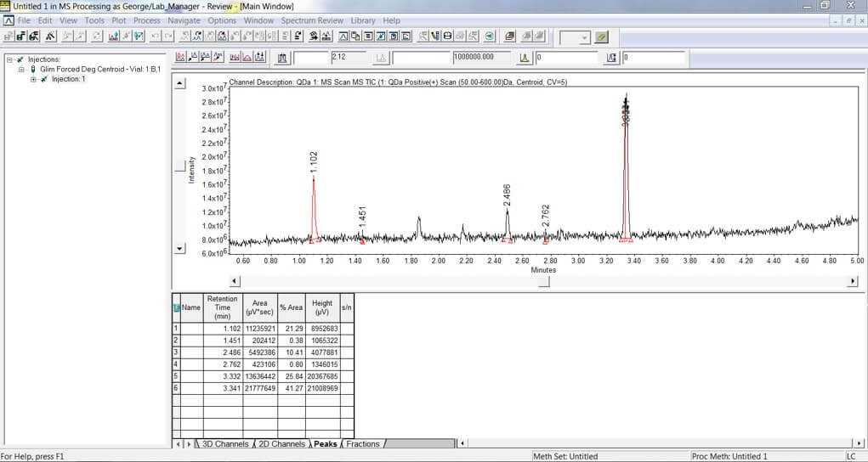
Task: Click the stacked dark pages icon left of the greyed pair
Action: point(510,37)
